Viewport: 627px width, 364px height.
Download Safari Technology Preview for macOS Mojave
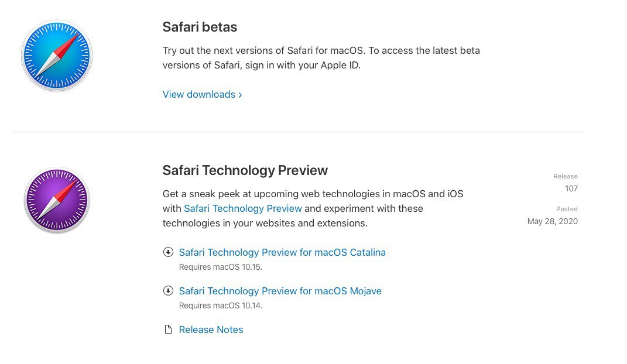(280, 291)
